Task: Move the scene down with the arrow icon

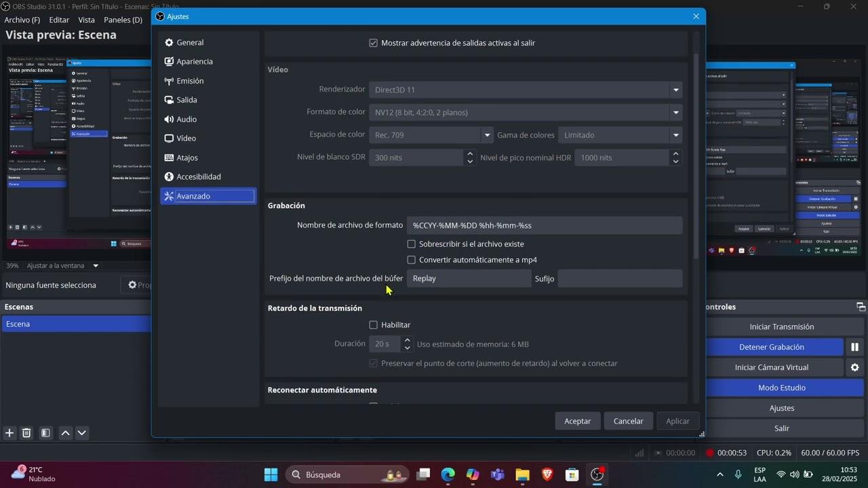Action: tap(82, 433)
